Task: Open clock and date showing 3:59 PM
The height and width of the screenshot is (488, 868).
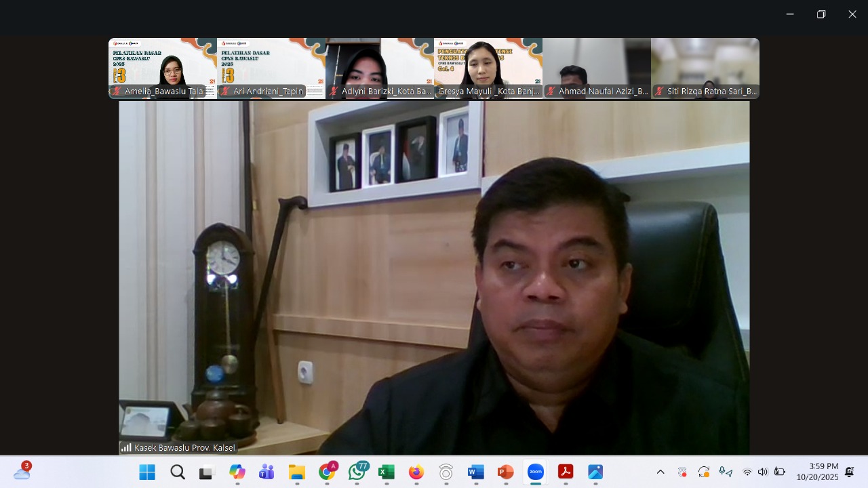Action: pyautogui.click(x=817, y=472)
